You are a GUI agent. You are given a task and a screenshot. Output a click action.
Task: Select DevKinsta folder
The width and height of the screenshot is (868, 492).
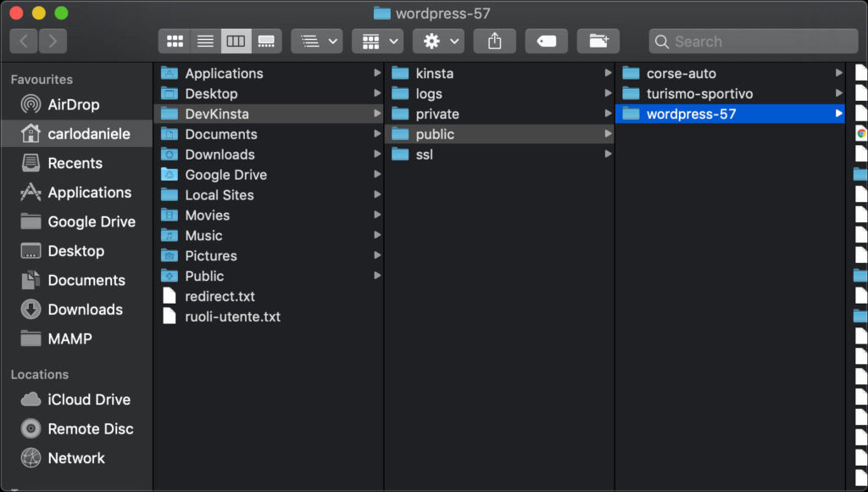(x=269, y=114)
